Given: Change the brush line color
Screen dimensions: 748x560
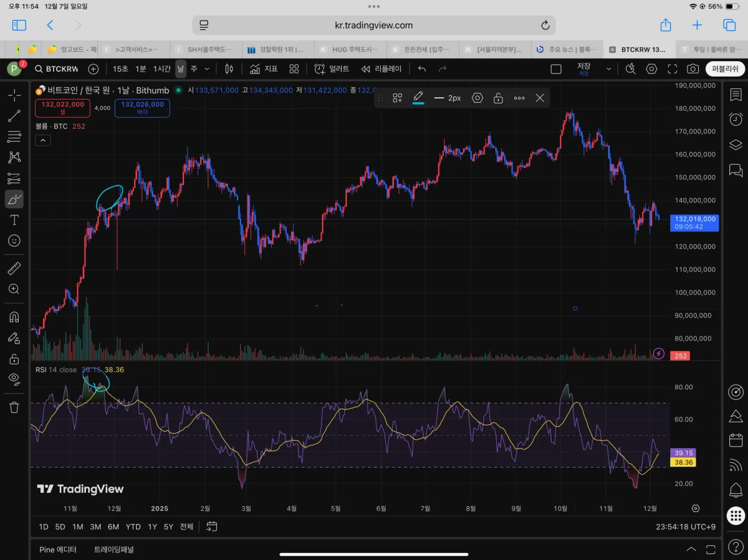Looking at the screenshot, I should coord(418,98).
